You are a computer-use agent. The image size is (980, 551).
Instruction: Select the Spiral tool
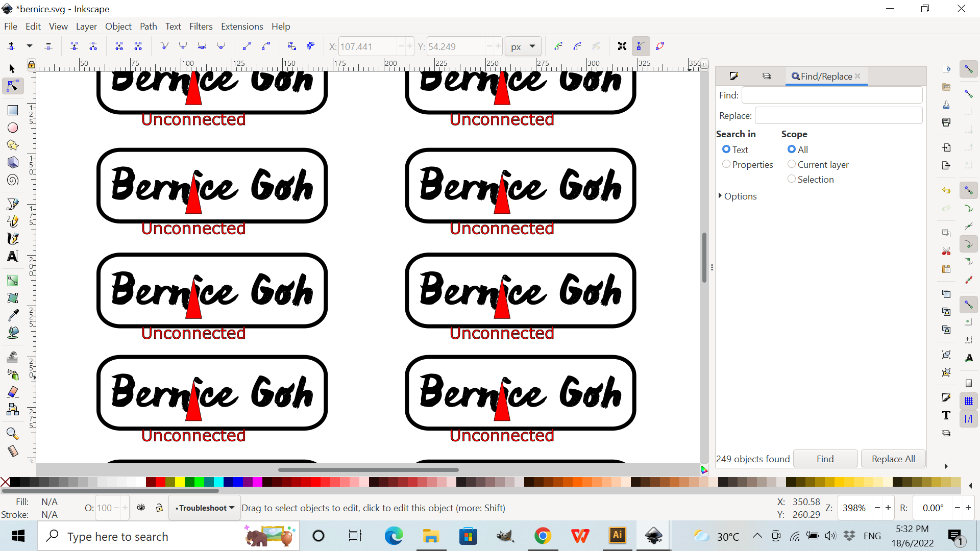tap(13, 180)
